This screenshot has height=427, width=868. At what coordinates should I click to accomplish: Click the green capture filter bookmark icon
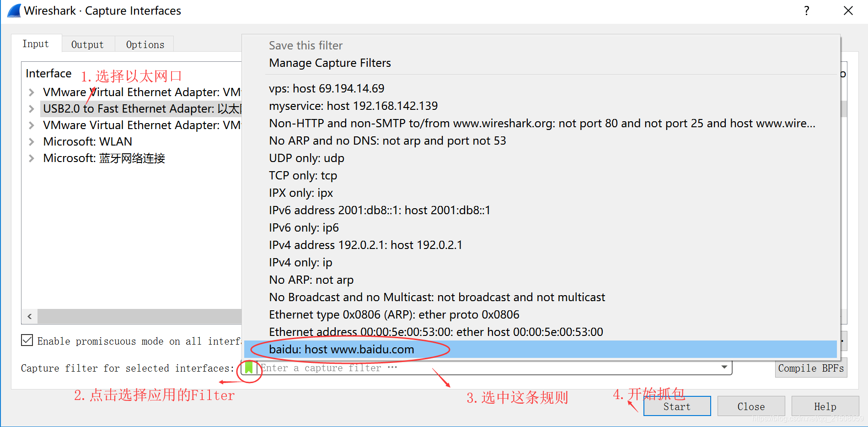click(x=249, y=368)
